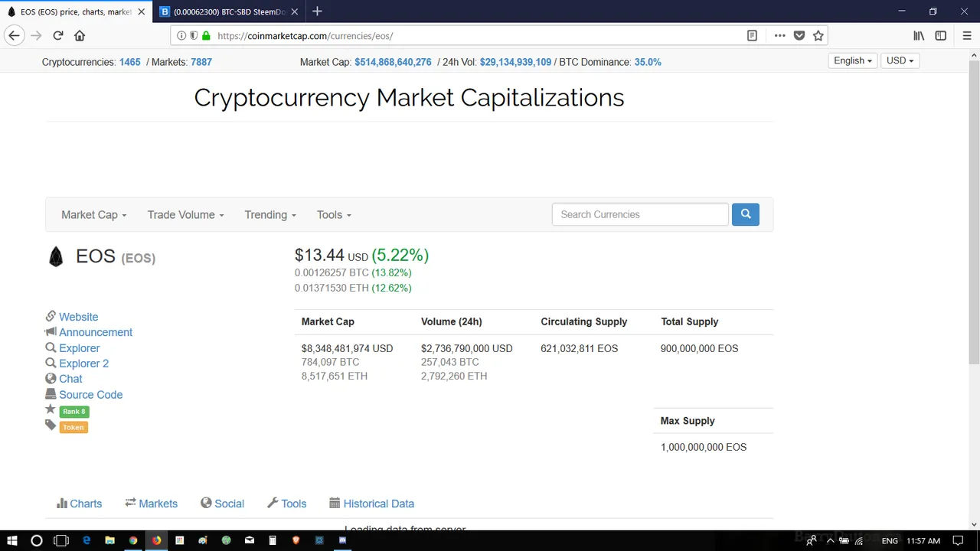This screenshot has height=551, width=980.
Task: Switch to the Historical Data tab
Action: click(371, 504)
